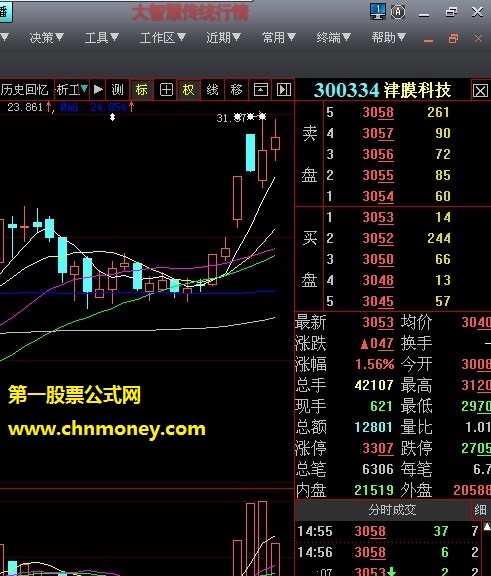Click the scroll-up arrow of trade list
Screen dimensions: 491x576
tap(487, 527)
